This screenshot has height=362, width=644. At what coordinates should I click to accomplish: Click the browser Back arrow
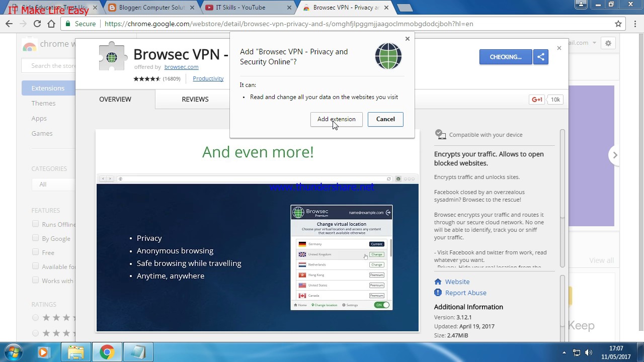(9, 24)
